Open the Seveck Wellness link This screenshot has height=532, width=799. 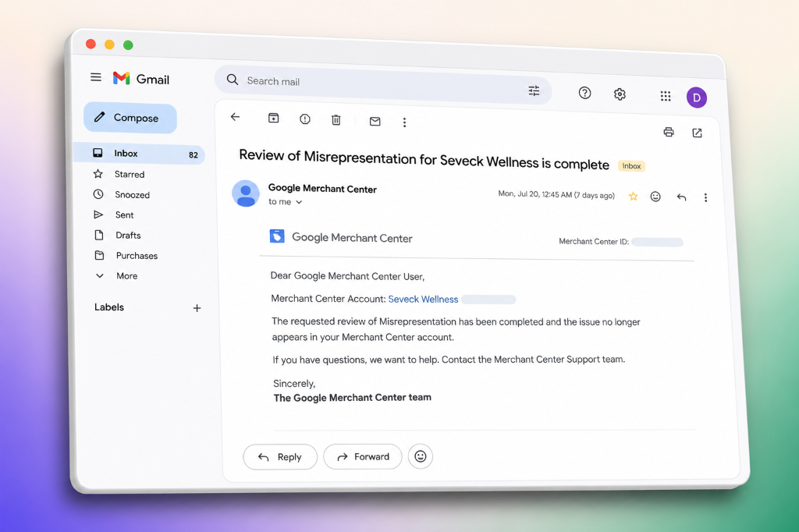[x=423, y=300]
